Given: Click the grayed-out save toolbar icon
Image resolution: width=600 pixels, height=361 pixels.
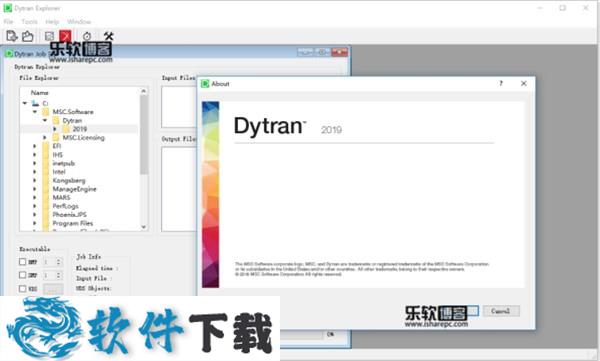Looking at the screenshot, I should pos(49,36).
